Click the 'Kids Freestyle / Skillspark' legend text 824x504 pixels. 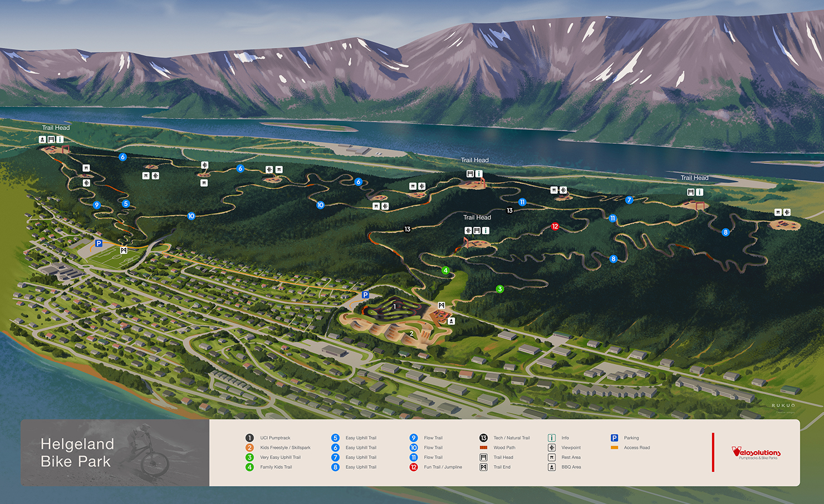(285, 447)
